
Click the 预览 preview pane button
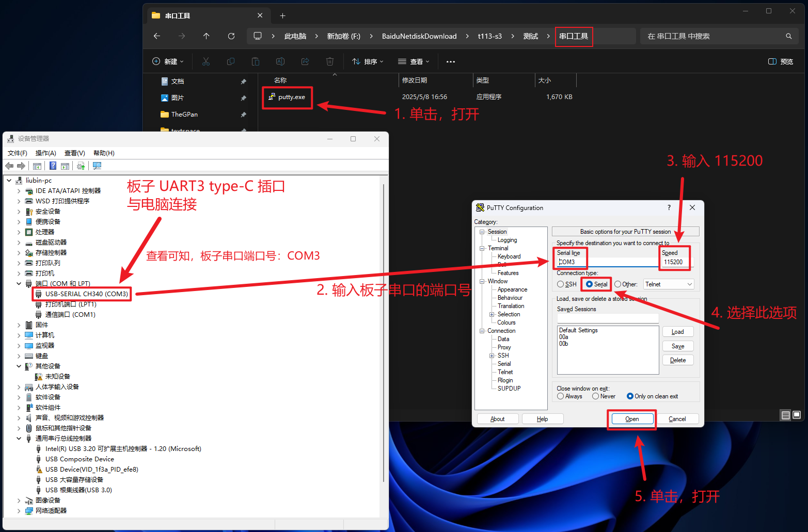pyautogui.click(x=781, y=61)
